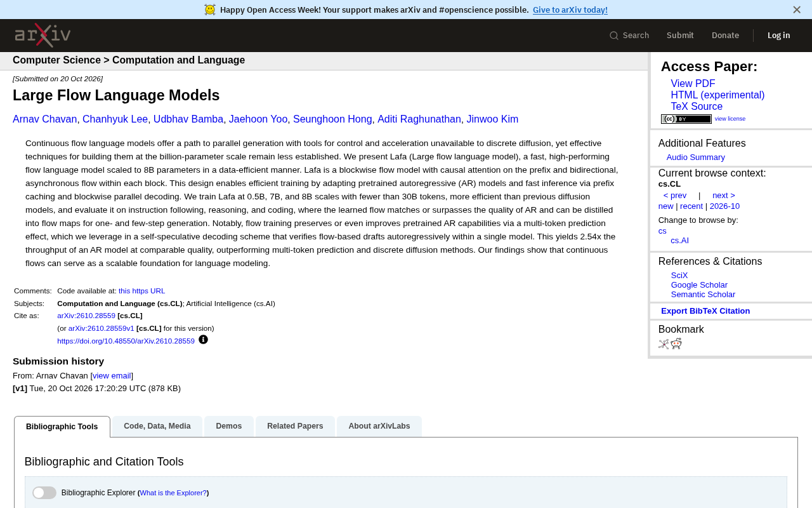Click the view email link
The image size is (812, 508).
pos(112,376)
